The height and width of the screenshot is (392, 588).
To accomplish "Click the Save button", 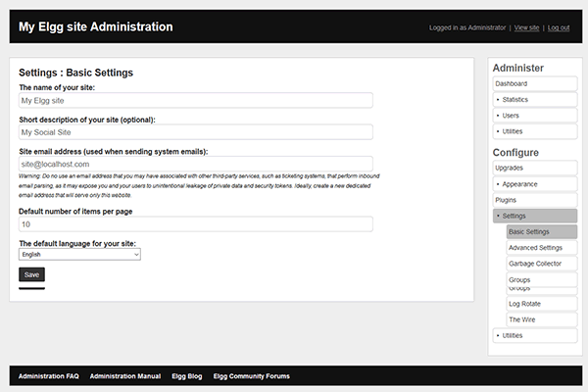I will point(31,274).
